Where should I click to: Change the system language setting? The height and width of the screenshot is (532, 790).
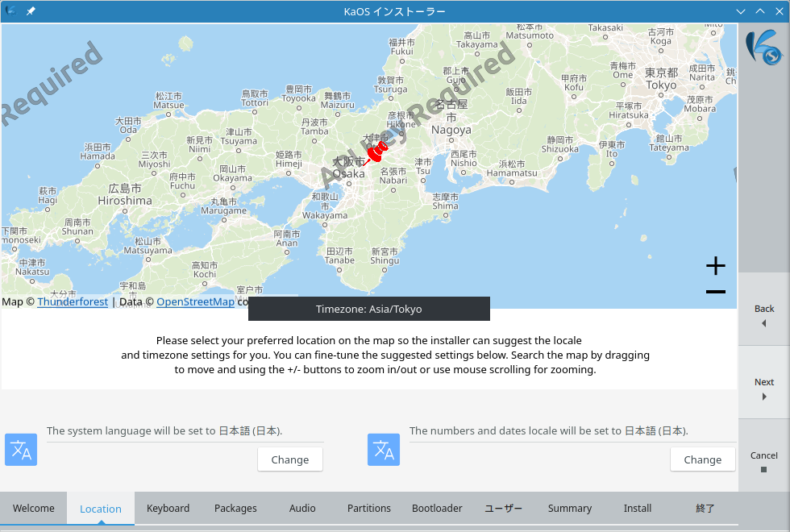289,459
